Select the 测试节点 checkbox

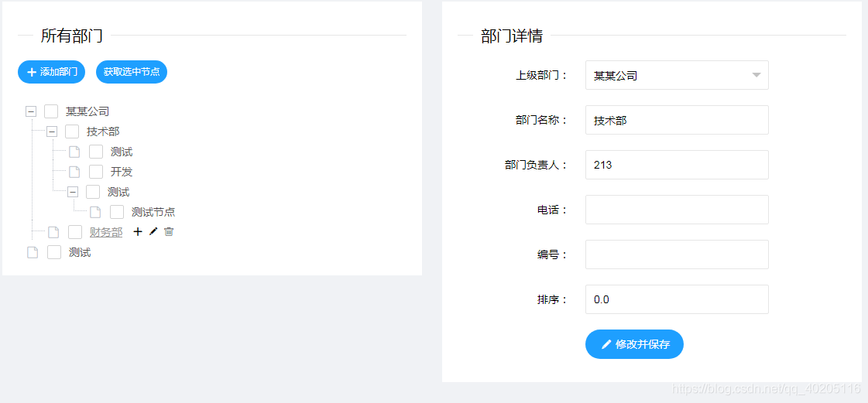point(117,212)
